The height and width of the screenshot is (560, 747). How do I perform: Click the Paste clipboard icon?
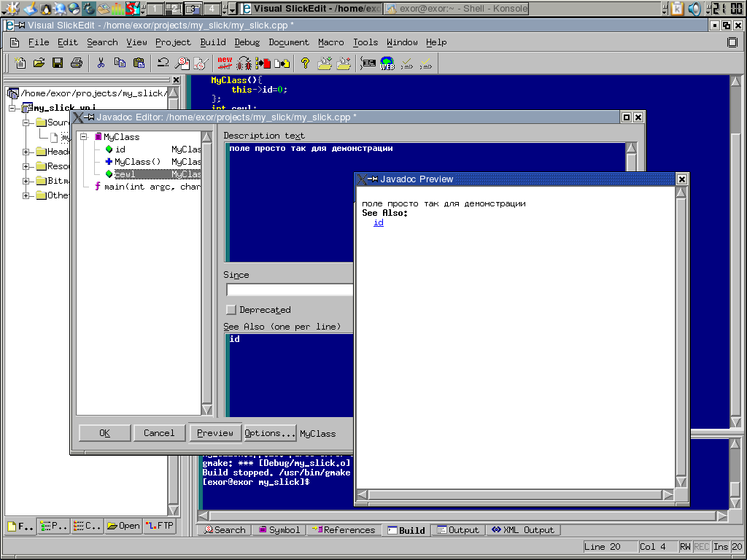tap(139, 63)
